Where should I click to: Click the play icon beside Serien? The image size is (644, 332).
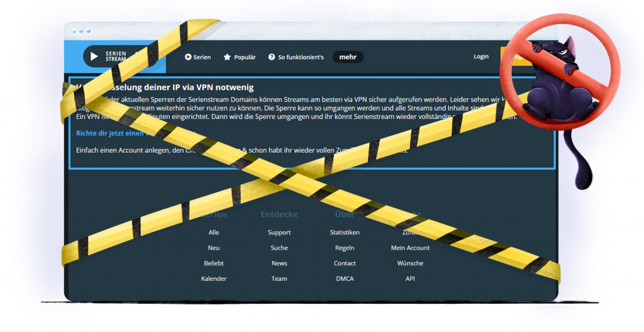188,57
